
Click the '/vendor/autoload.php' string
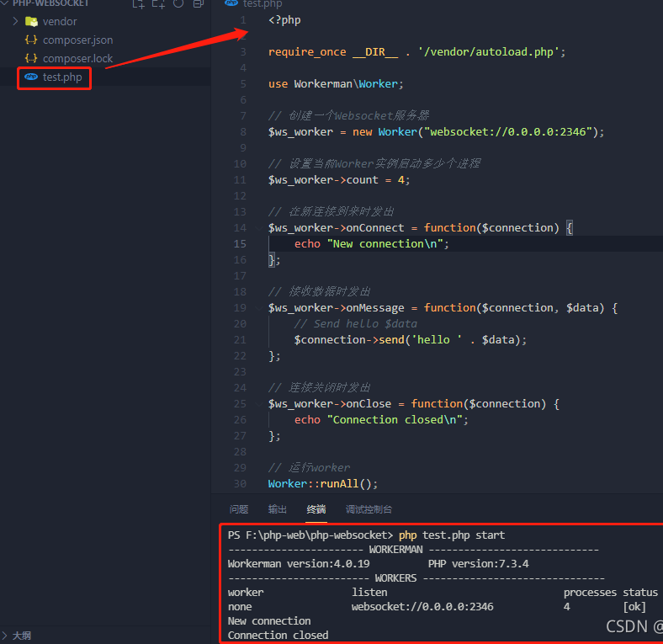(x=489, y=52)
